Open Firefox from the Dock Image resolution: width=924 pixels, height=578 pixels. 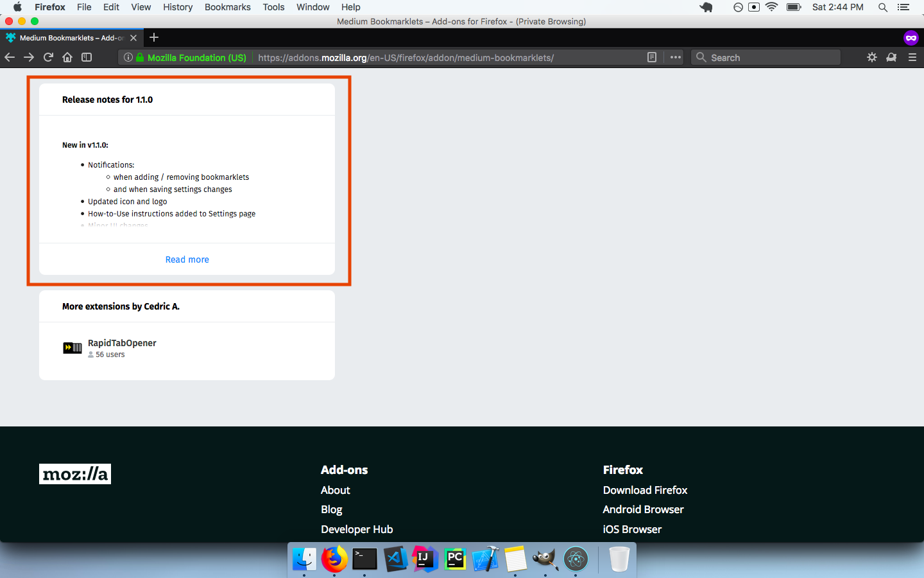click(334, 559)
